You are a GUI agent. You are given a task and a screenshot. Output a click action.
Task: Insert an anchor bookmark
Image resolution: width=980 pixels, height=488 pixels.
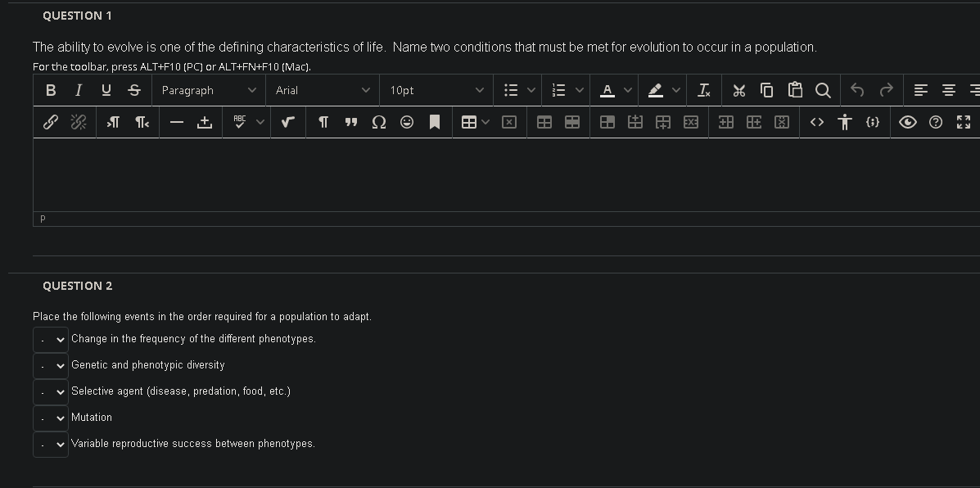435,123
